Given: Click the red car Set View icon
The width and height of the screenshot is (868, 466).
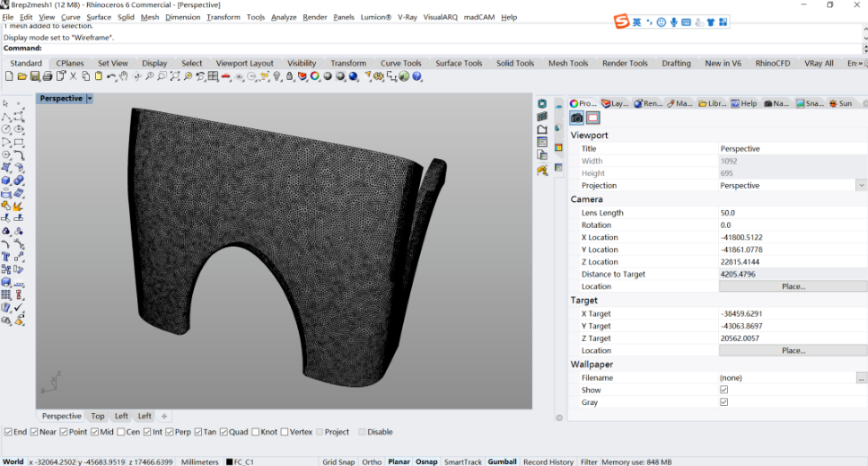Looking at the screenshot, I should pyautogui.click(x=226, y=76).
